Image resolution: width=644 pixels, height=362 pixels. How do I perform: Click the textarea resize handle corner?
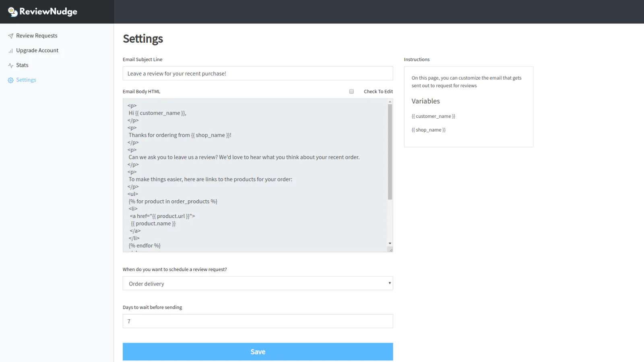390,250
